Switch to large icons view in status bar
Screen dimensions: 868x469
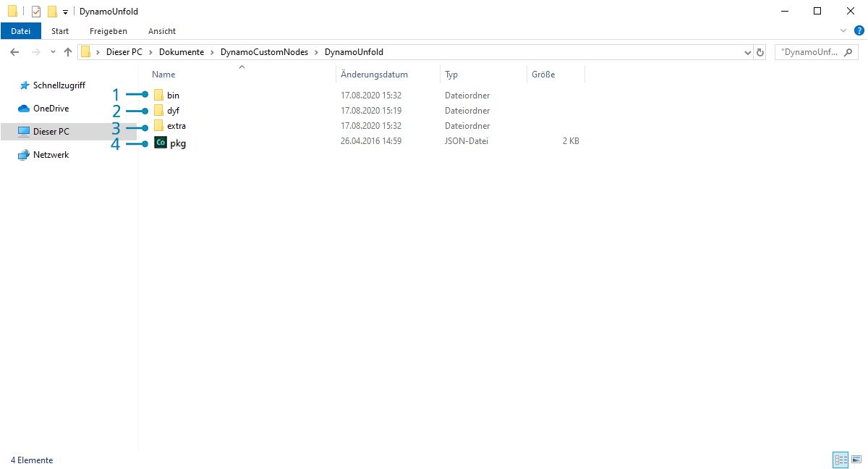(x=856, y=460)
